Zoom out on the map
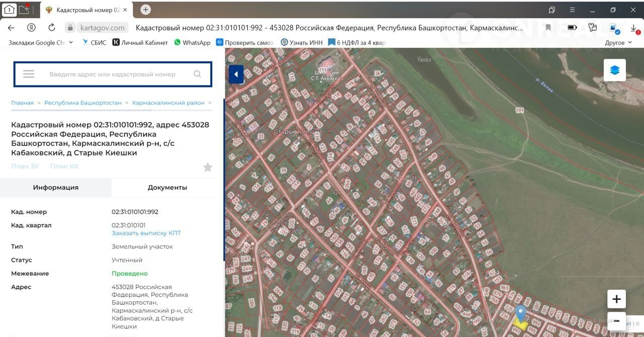The width and height of the screenshot is (644, 337). pos(616,321)
